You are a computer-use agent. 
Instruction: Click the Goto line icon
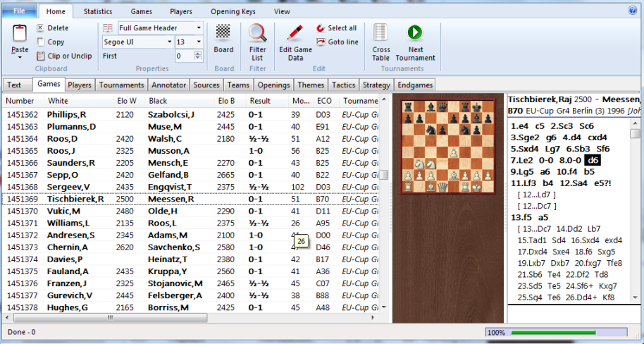[321, 42]
